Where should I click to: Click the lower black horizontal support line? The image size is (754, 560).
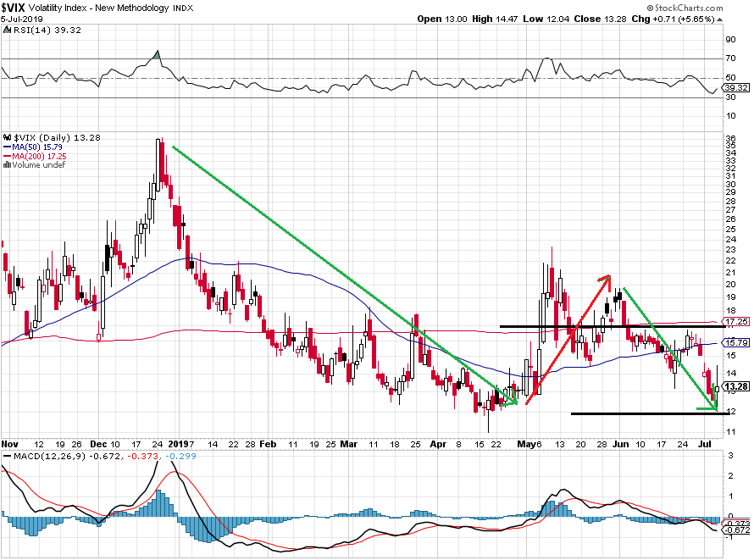(x=644, y=413)
